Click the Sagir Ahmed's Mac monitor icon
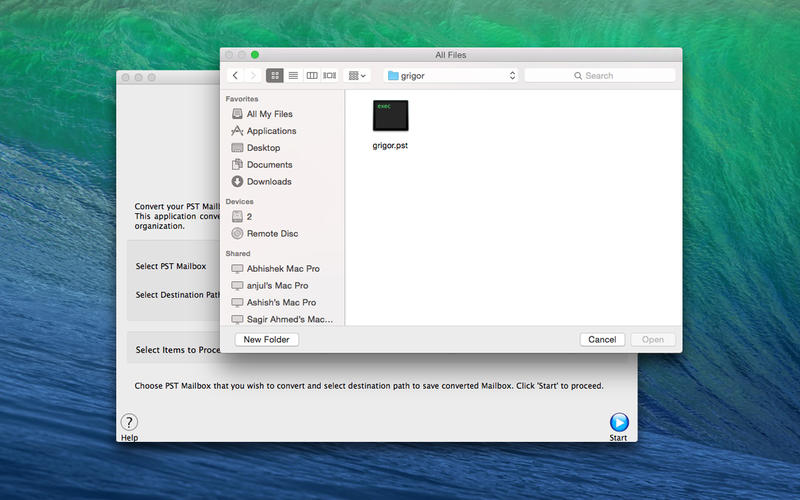The image size is (800, 500). pyautogui.click(x=237, y=319)
